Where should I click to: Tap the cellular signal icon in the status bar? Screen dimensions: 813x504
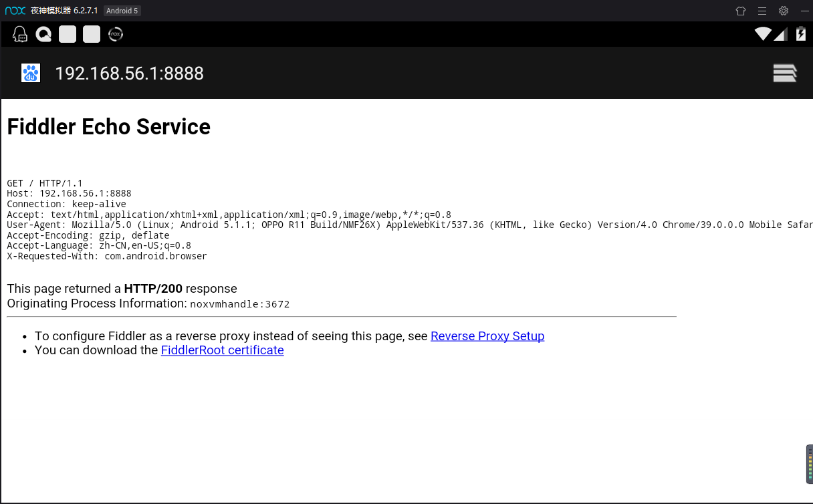[x=781, y=34]
